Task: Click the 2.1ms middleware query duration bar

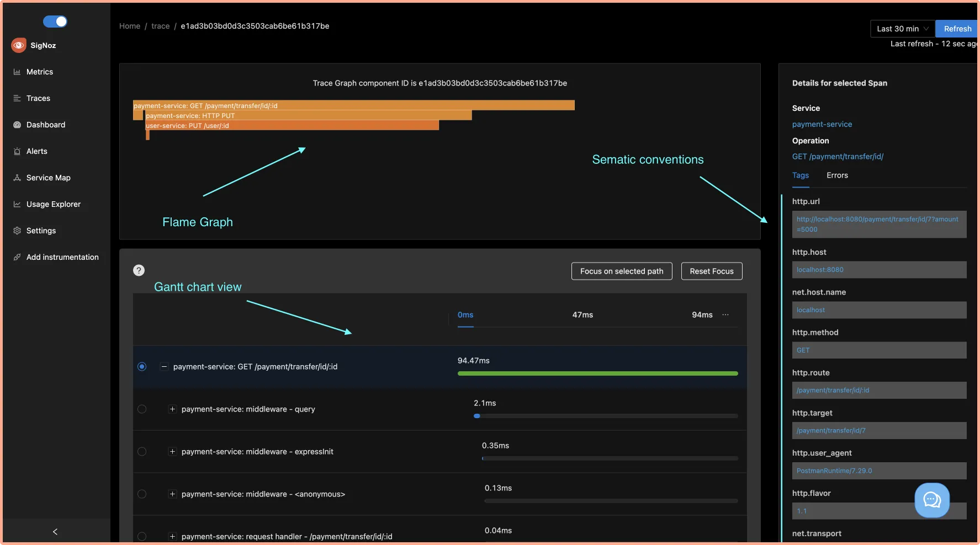Action: click(x=477, y=416)
